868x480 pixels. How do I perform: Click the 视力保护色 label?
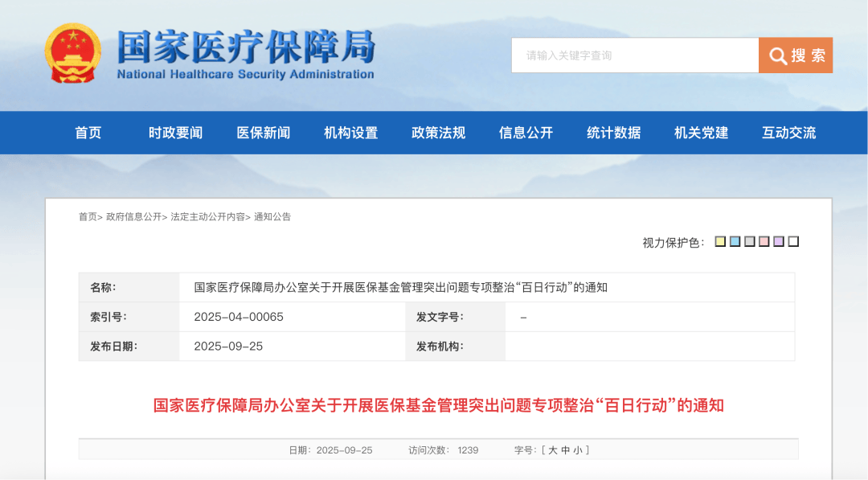pos(674,243)
